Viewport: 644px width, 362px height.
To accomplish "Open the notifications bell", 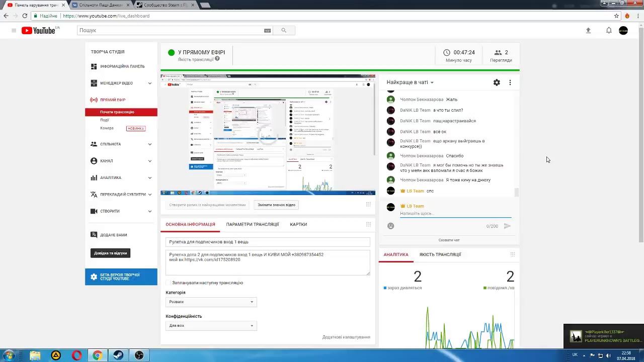I will tap(609, 31).
